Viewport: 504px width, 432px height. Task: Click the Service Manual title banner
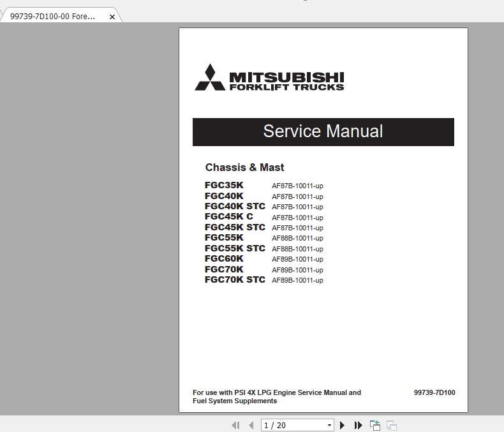[x=323, y=132]
